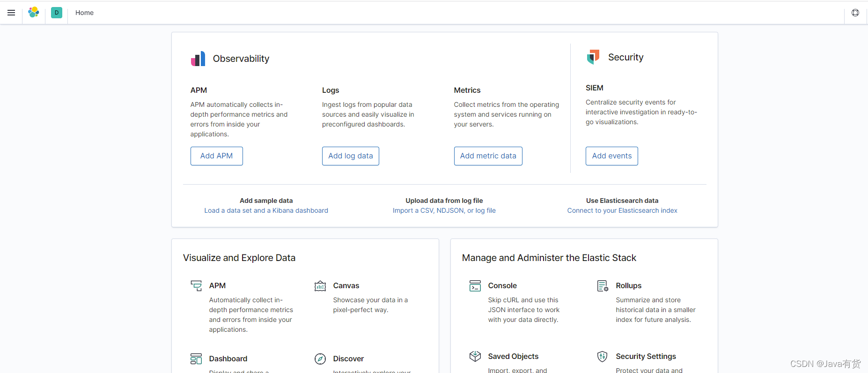The width and height of the screenshot is (868, 373).
Task: Open the Rollups title link
Action: pos(629,285)
